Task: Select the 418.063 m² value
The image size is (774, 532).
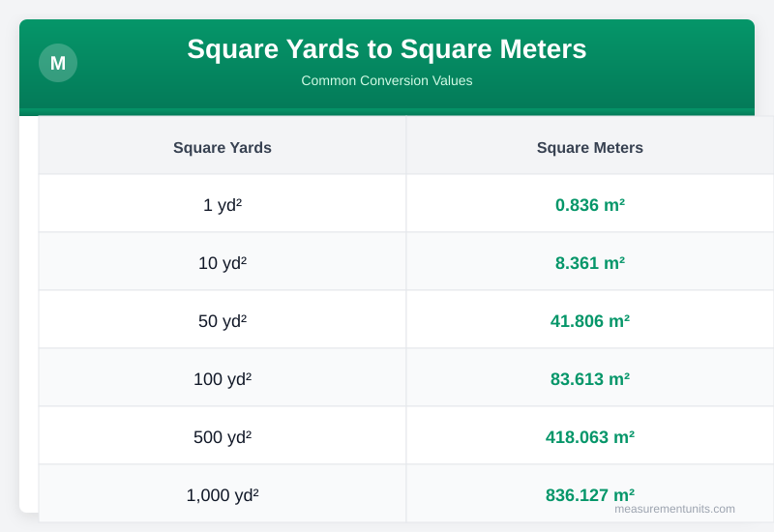Action: [590, 437]
